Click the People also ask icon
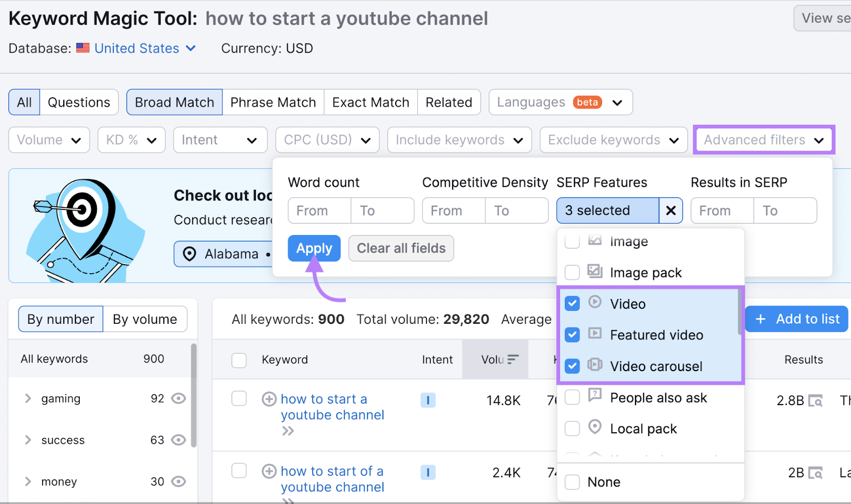851x504 pixels. [x=595, y=395]
